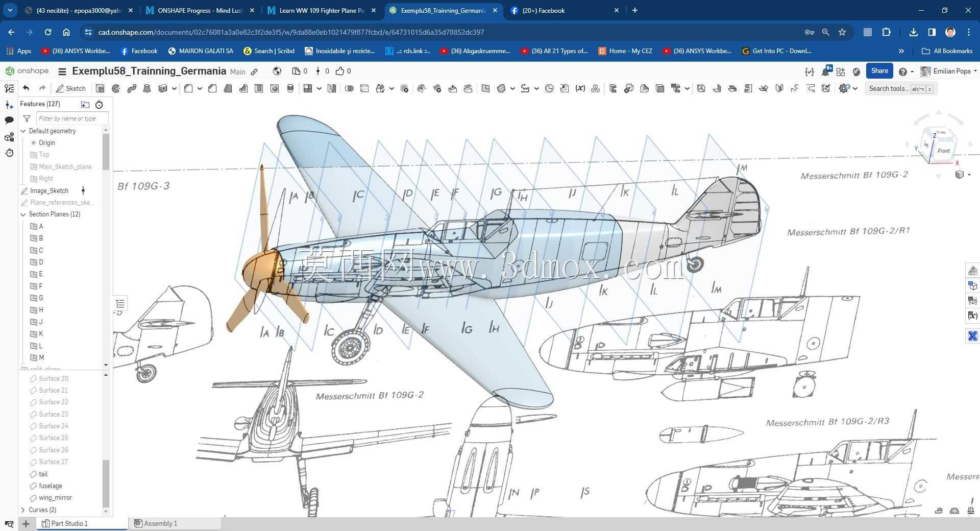
Task: Click the Share button
Action: [879, 71]
